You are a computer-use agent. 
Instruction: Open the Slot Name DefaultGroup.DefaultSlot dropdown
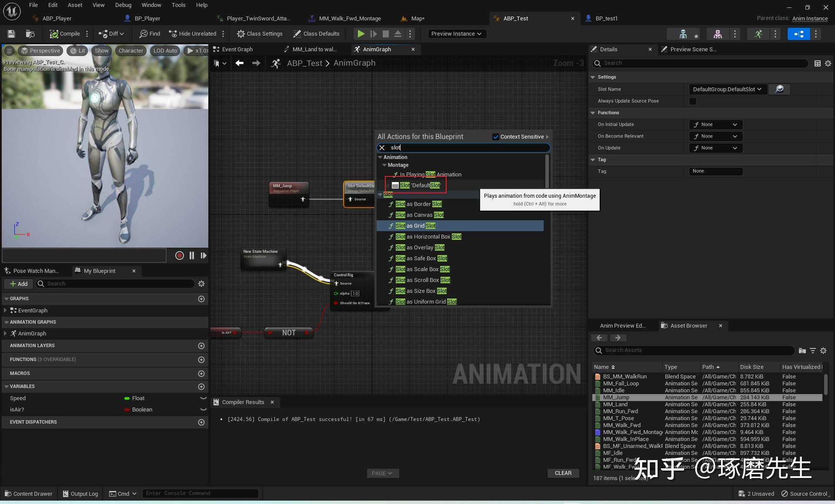point(727,89)
